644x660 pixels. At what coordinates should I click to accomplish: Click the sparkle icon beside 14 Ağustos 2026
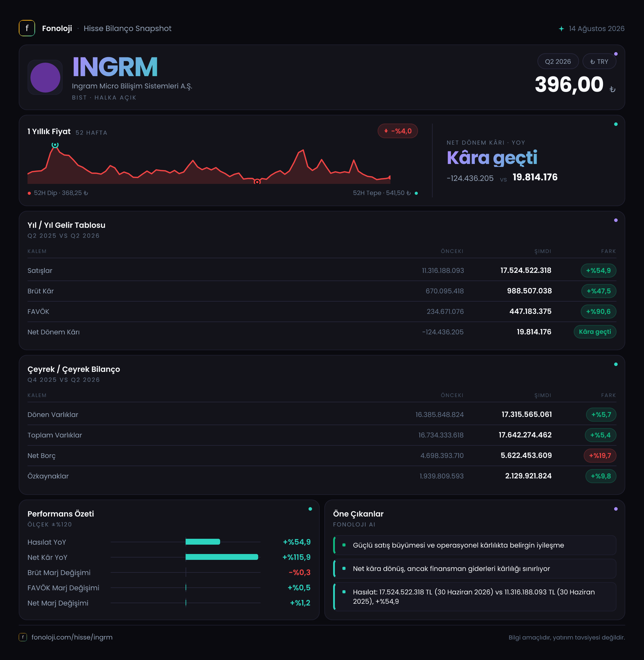point(561,29)
